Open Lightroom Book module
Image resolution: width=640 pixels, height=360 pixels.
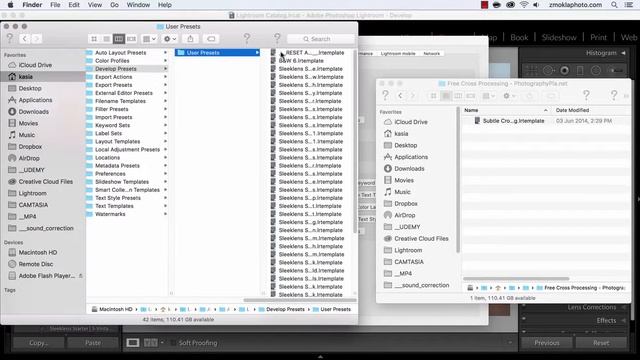(519, 37)
